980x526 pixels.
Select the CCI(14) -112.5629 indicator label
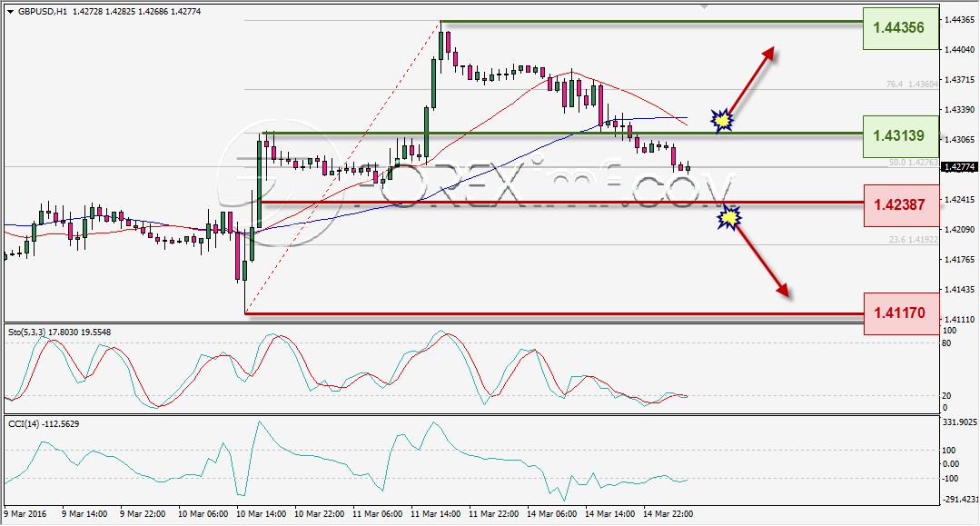tap(44, 424)
